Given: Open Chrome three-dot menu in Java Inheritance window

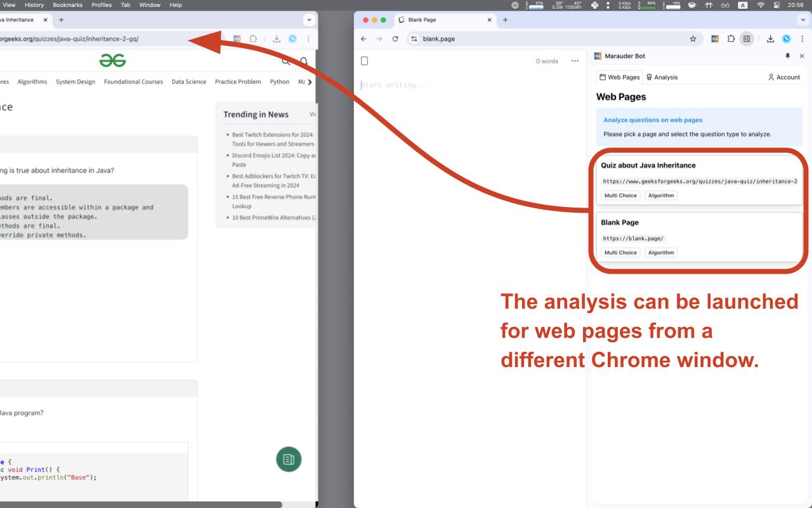Looking at the screenshot, I should click(x=309, y=39).
